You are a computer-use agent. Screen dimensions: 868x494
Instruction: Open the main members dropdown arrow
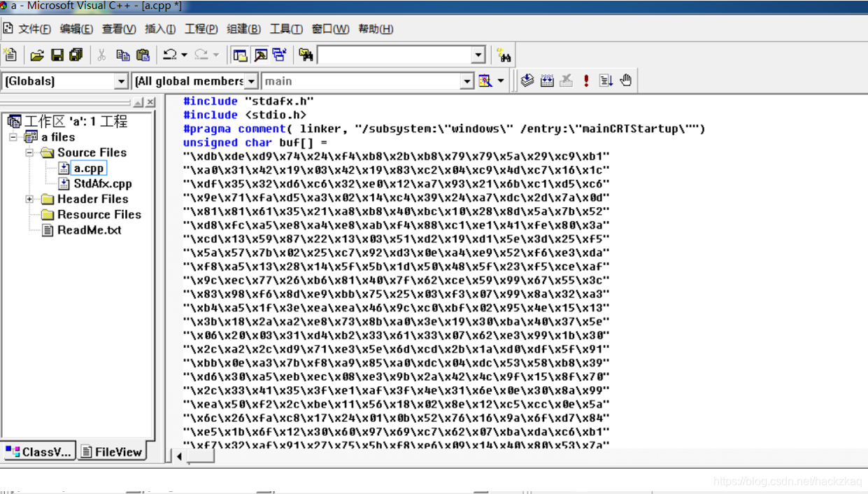tap(467, 81)
